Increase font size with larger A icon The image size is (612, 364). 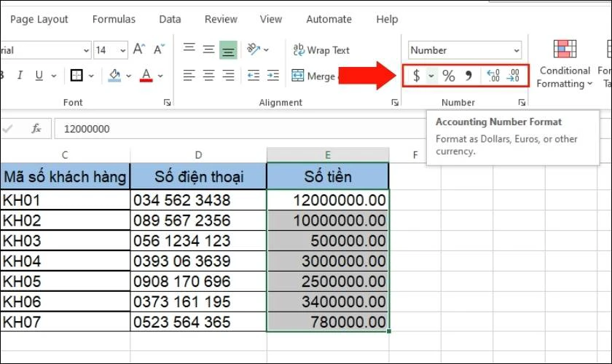click(139, 50)
